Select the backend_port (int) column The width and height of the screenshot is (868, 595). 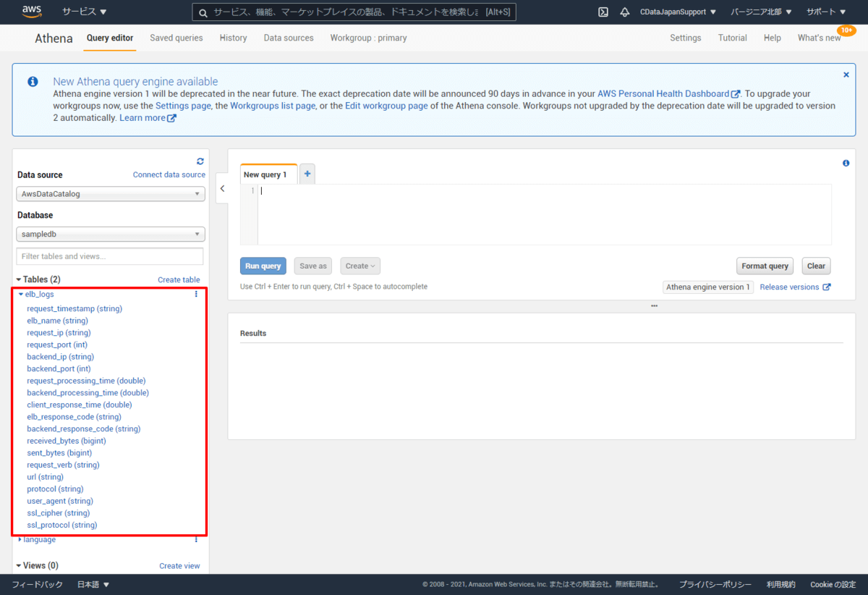(x=59, y=368)
